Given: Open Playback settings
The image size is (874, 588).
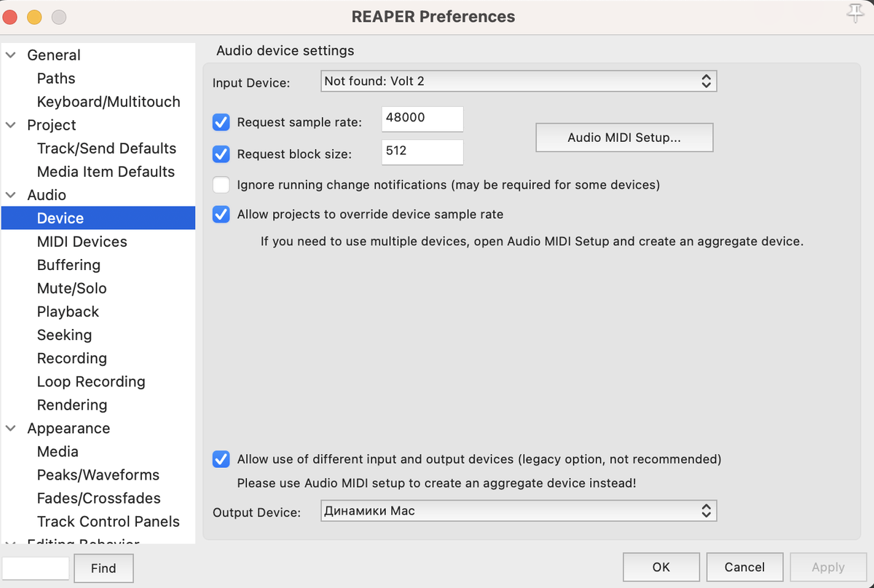Looking at the screenshot, I should tap(68, 311).
